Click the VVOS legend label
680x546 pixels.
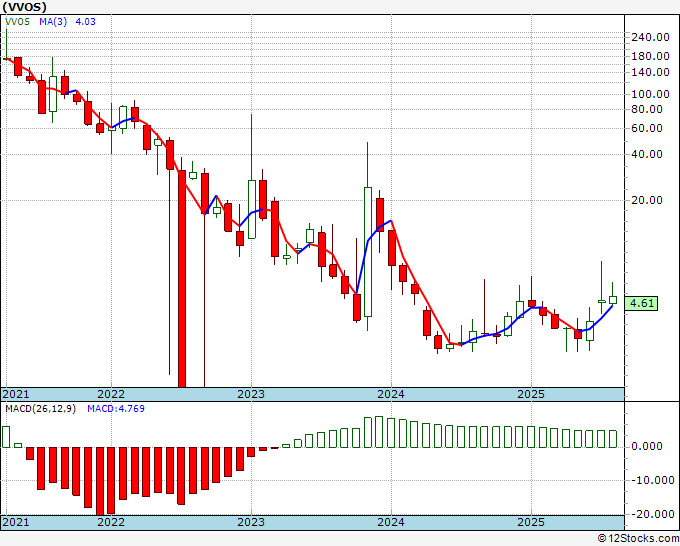(17, 22)
